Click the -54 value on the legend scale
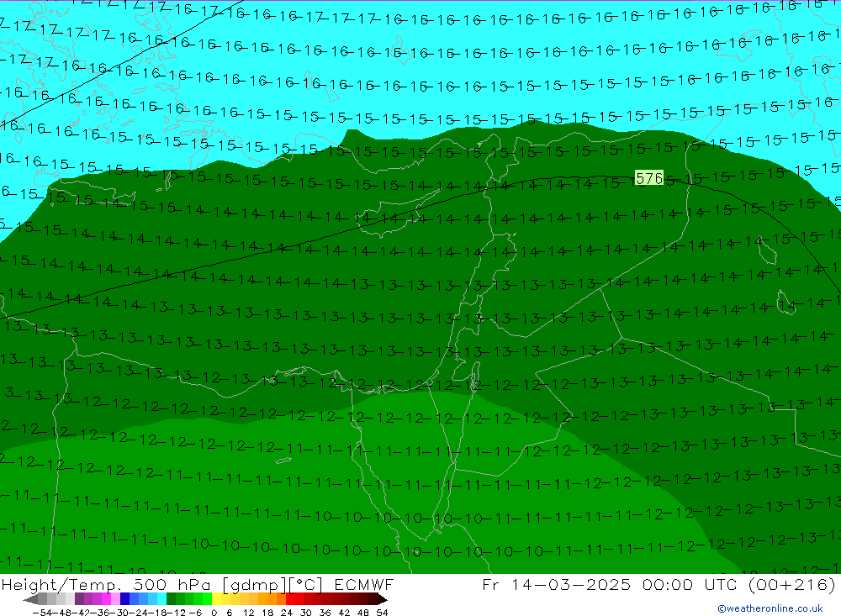This screenshot has height=616, width=841. [42, 613]
